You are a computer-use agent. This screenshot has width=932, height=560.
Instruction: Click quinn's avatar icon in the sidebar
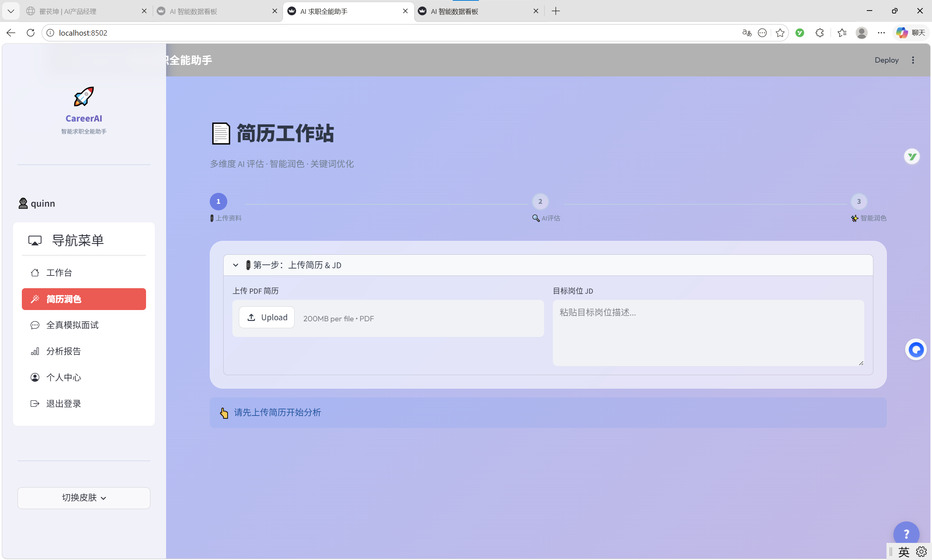coord(23,203)
